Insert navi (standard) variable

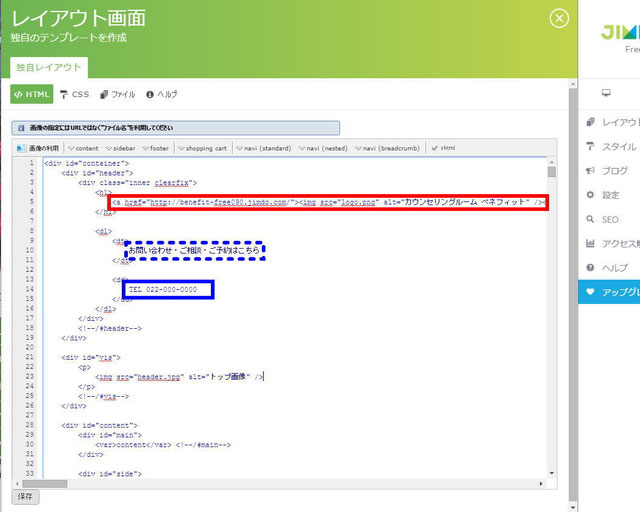pyautogui.click(x=264, y=148)
